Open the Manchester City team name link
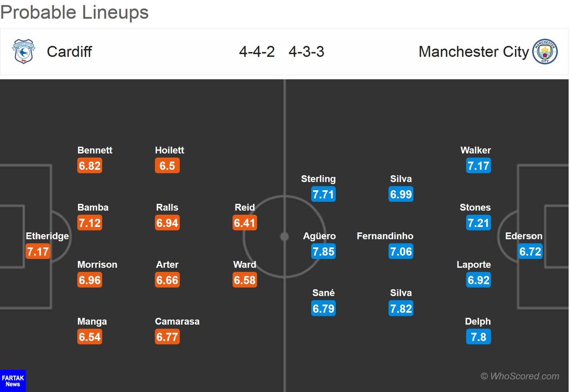570x392 pixels. click(x=474, y=51)
